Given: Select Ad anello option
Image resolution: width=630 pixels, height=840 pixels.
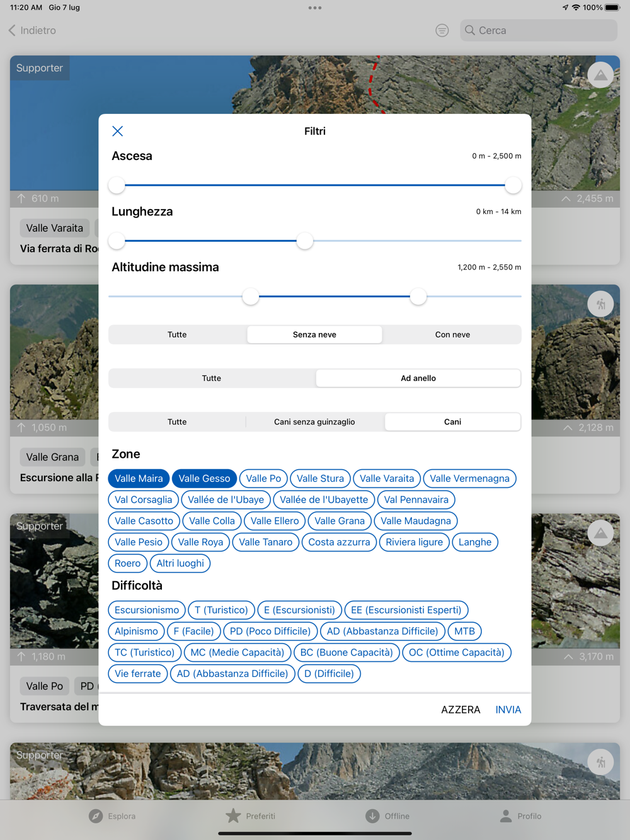Looking at the screenshot, I should (418, 378).
